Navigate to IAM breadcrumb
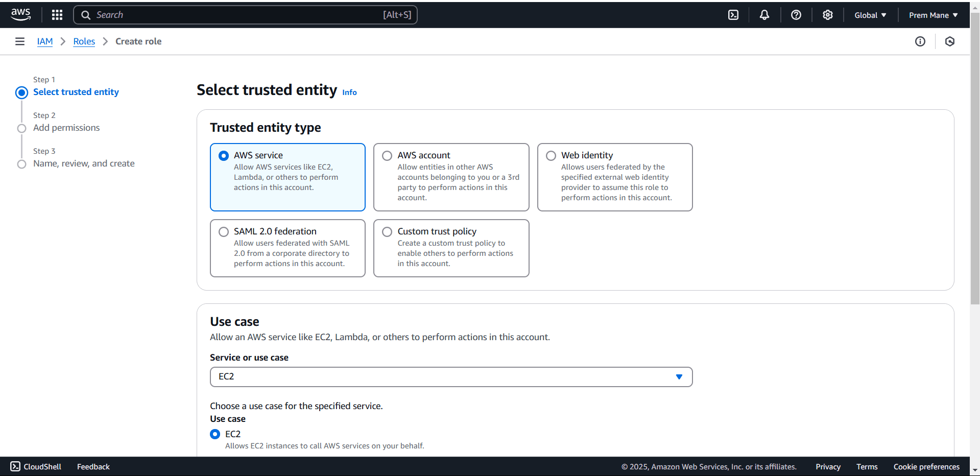Viewport: 980px width, 476px height. tap(45, 41)
